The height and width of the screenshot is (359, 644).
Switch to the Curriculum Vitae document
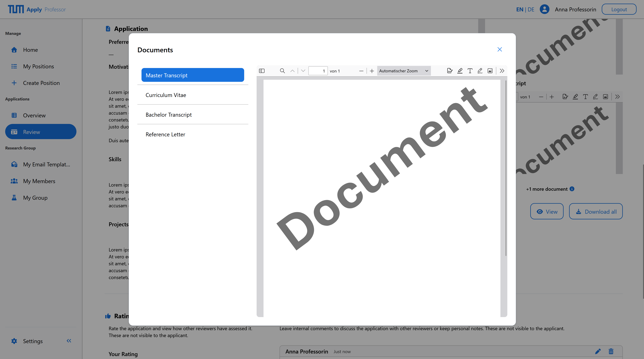coord(166,95)
